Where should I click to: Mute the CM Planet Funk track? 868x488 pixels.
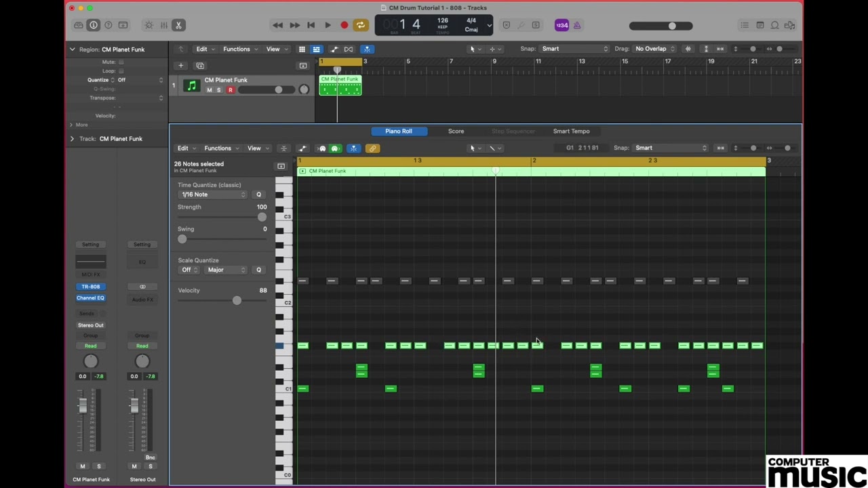coord(210,90)
